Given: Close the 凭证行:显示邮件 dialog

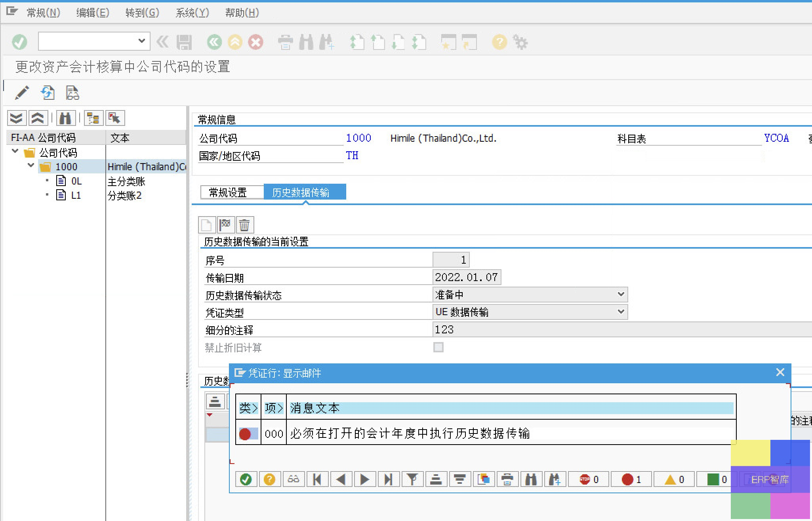Looking at the screenshot, I should point(780,373).
